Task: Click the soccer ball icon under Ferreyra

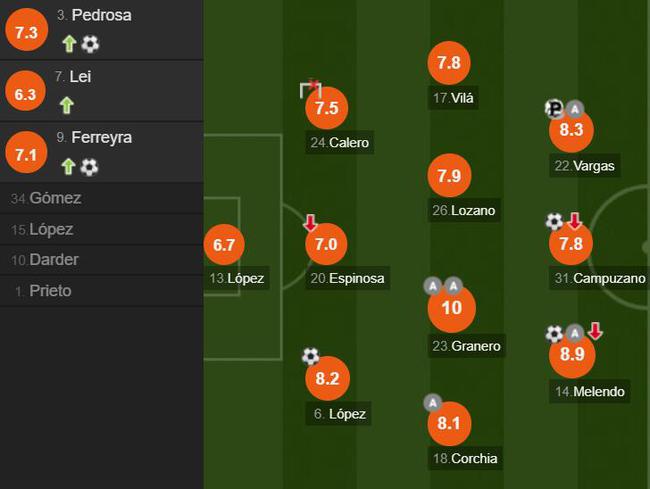Action: click(x=89, y=167)
